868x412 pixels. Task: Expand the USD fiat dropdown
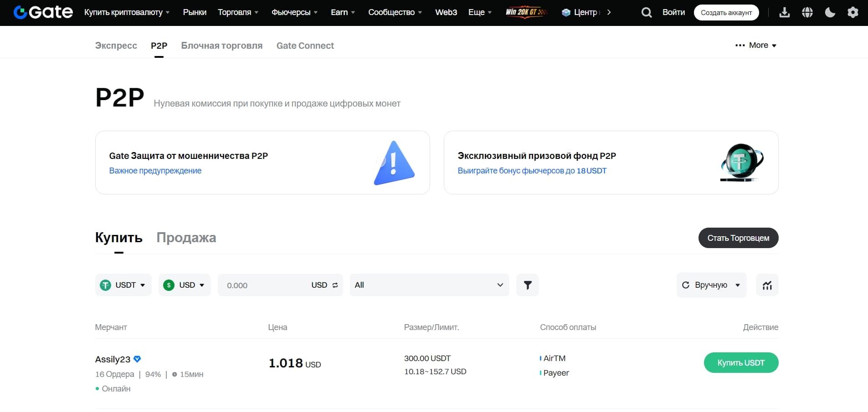pyautogui.click(x=185, y=285)
